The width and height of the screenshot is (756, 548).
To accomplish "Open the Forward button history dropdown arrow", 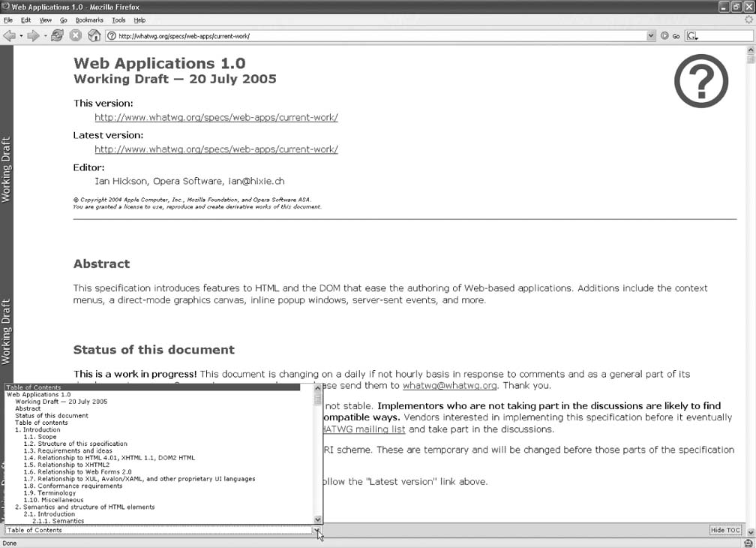I will tap(45, 36).
